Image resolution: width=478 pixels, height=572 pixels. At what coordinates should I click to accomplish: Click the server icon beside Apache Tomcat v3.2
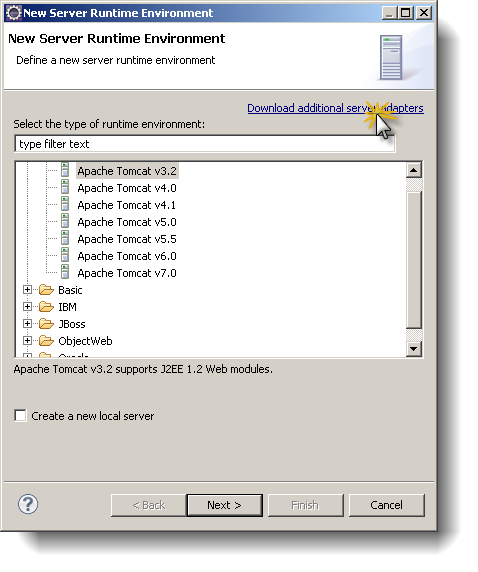[65, 170]
